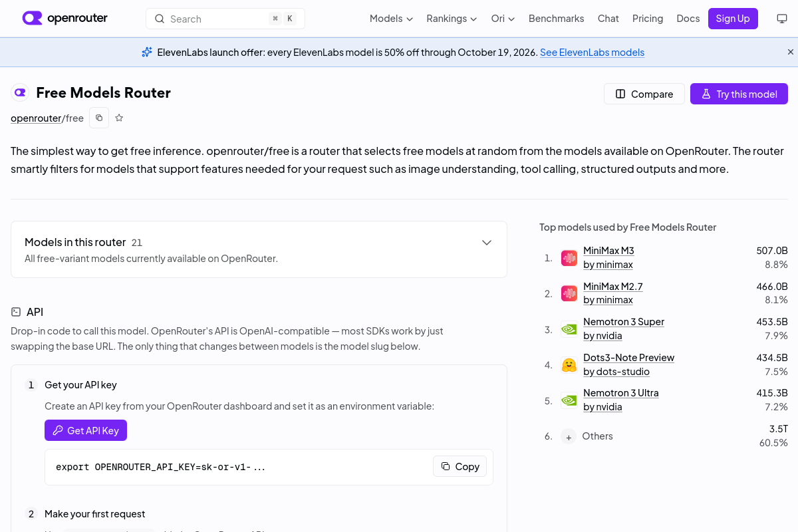The image size is (798, 532).
Task: Open the Docs page
Action: click(x=688, y=19)
